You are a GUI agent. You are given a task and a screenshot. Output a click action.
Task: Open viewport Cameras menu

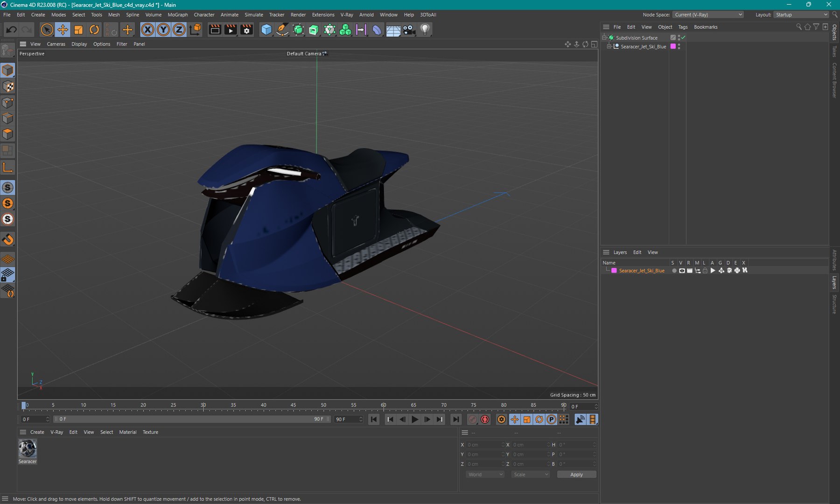click(56, 44)
